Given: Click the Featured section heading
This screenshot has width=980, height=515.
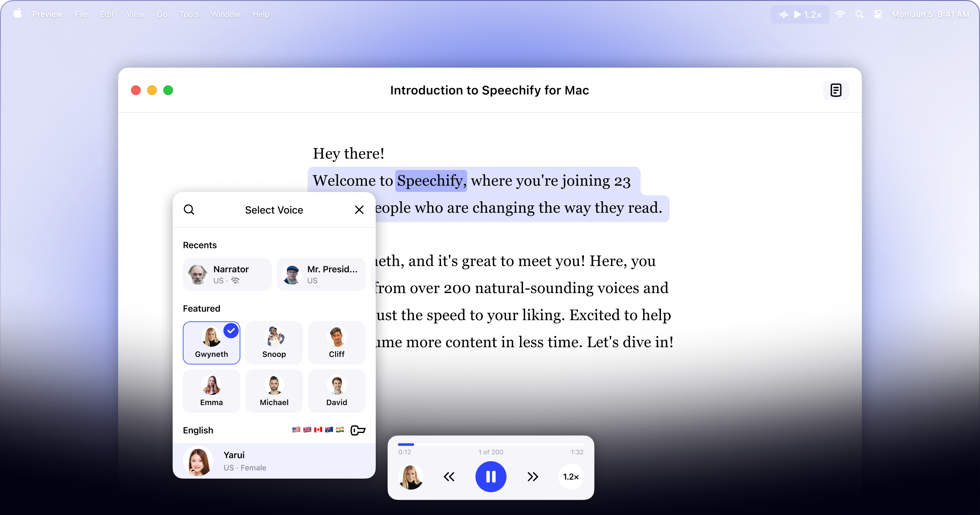Looking at the screenshot, I should coord(201,309).
